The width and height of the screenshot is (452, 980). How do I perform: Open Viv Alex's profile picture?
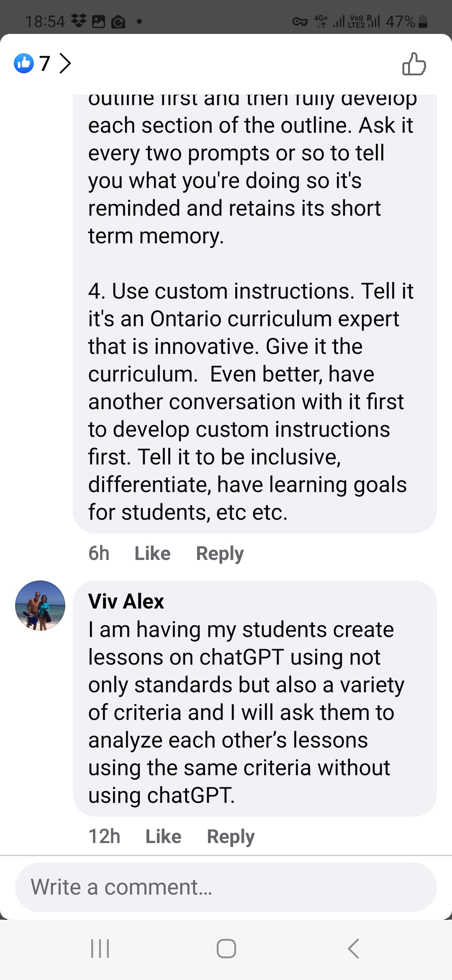[x=40, y=605]
